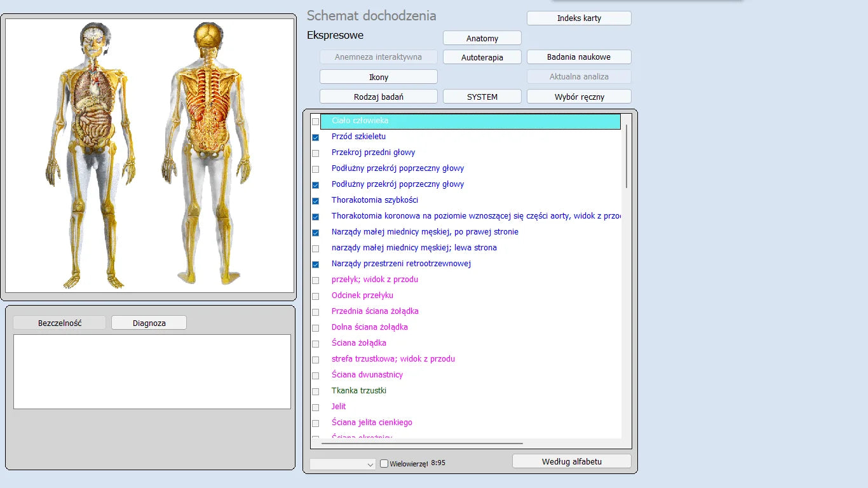Select "Thorakotomia szybkości" list entry
Image resolution: width=868 pixels, height=488 pixels.
point(374,200)
